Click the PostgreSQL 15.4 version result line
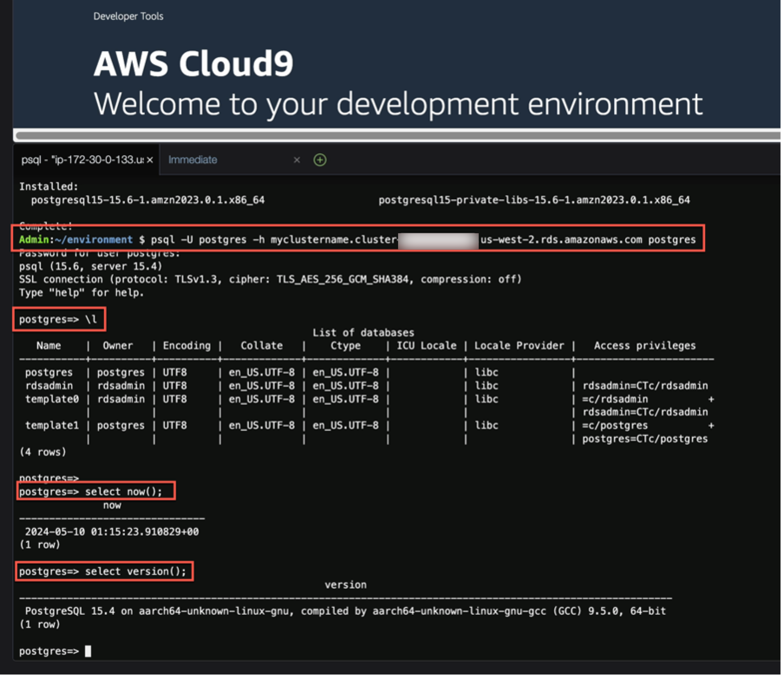784x678 pixels. pyautogui.click(x=345, y=612)
